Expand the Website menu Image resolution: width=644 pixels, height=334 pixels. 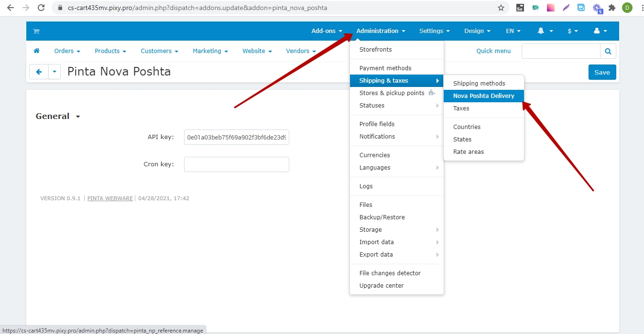[257, 51]
